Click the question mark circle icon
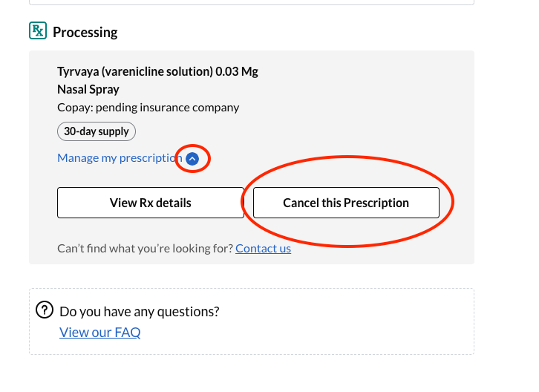 click(x=45, y=310)
